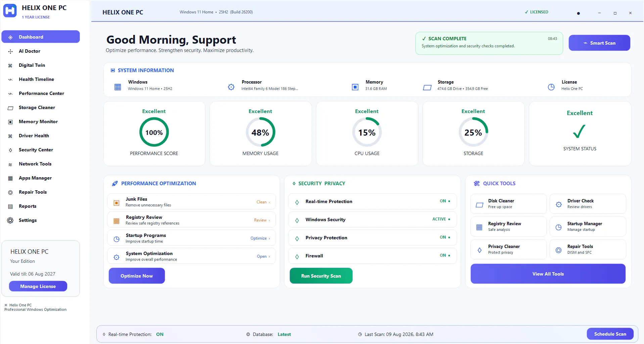The image size is (644, 344).
Task: Click the Storage Cleaner sidebar icon
Action: 10,108
